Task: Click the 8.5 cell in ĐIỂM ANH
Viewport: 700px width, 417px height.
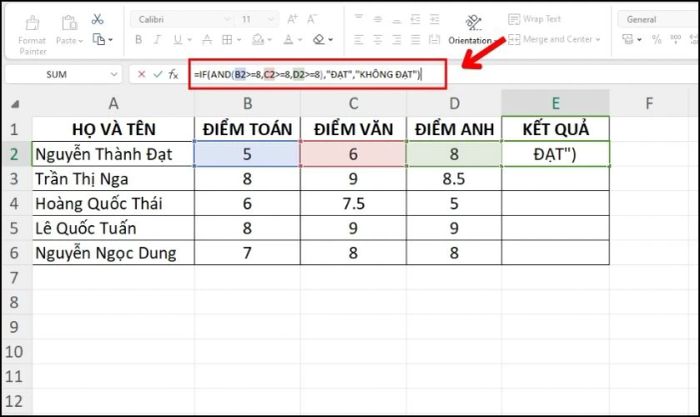Action: click(x=454, y=179)
